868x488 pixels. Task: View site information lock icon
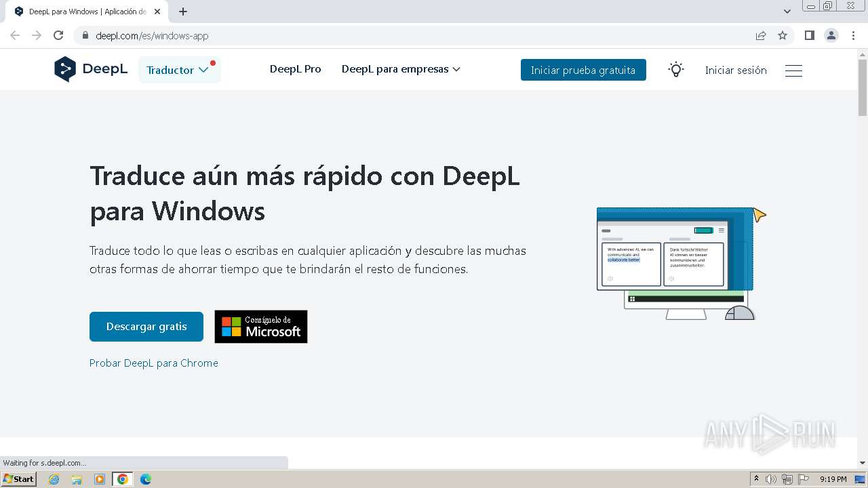[85, 36]
